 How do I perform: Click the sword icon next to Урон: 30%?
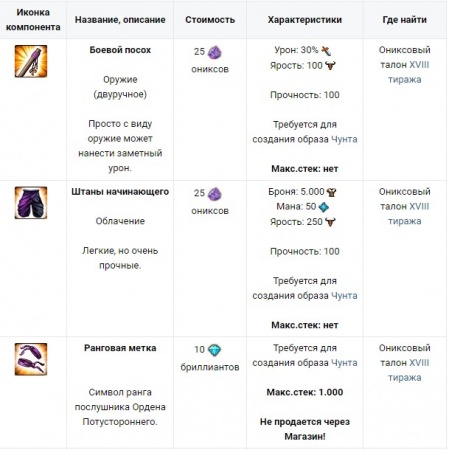[326, 51]
